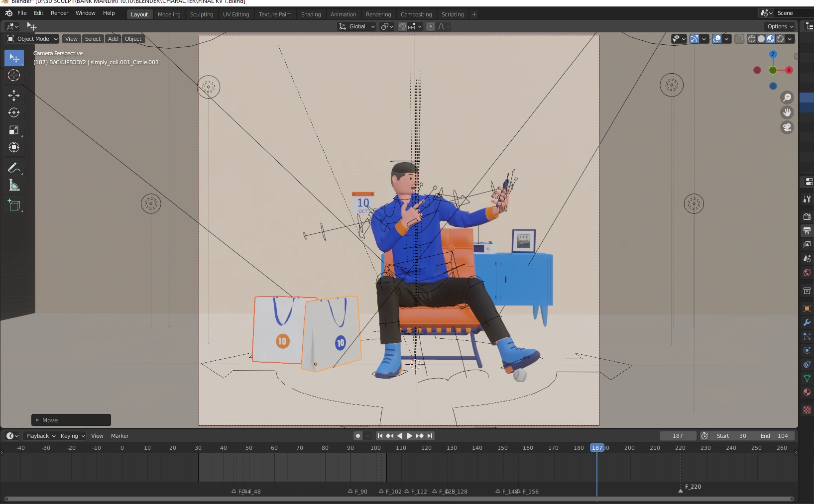This screenshot has width=814, height=504.
Task: Switch to the Shading workspace tab
Action: [x=311, y=14]
